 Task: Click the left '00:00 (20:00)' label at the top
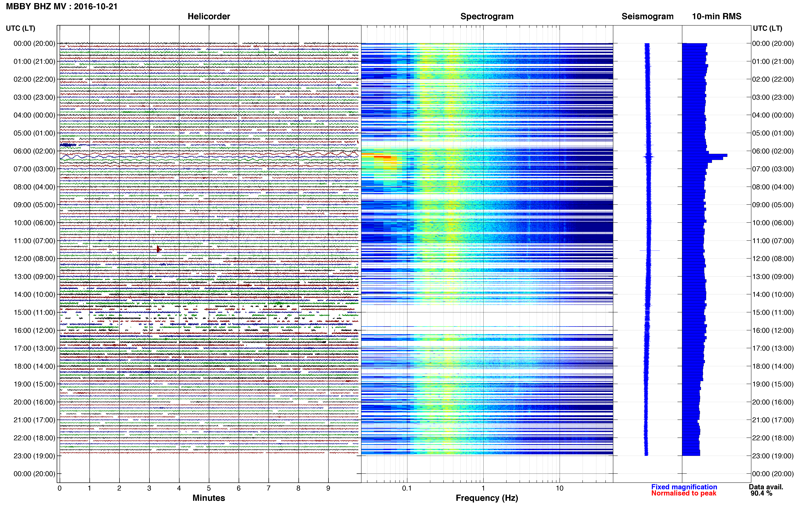(34, 44)
